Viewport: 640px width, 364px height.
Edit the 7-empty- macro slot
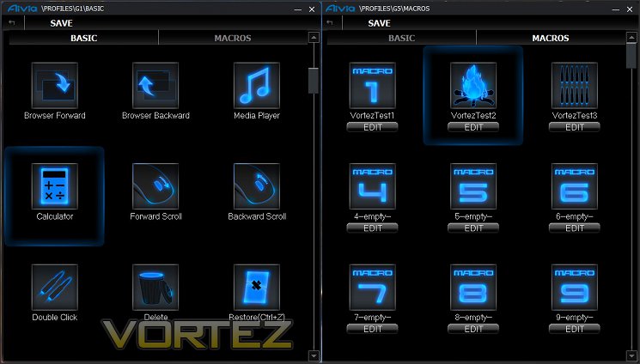pos(372,329)
